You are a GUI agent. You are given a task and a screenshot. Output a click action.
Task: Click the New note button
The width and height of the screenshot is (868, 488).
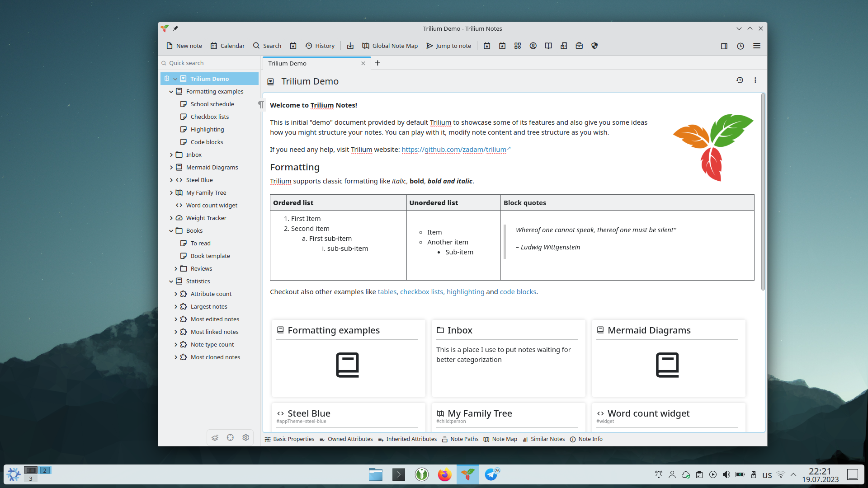[x=184, y=45]
